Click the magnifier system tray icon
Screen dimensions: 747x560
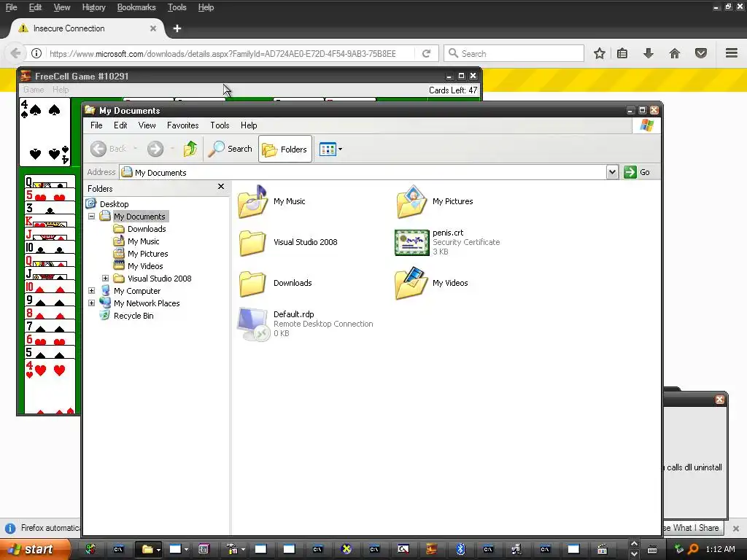click(x=693, y=549)
